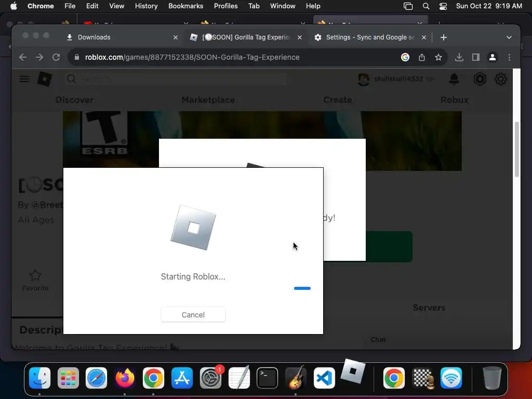This screenshot has height=399, width=532.
Task: Favorite this experience with star
Action: [x=35, y=280]
